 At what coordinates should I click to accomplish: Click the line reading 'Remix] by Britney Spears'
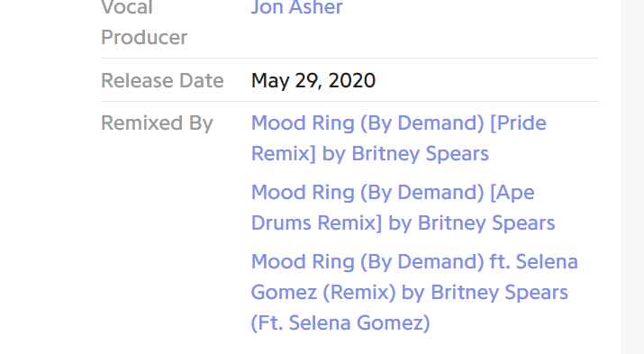369,154
